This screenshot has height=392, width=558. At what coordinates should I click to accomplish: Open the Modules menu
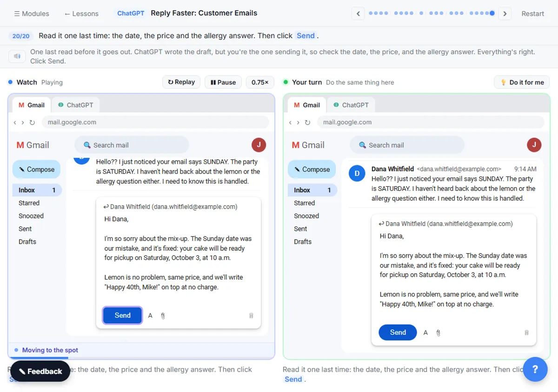[x=32, y=13]
